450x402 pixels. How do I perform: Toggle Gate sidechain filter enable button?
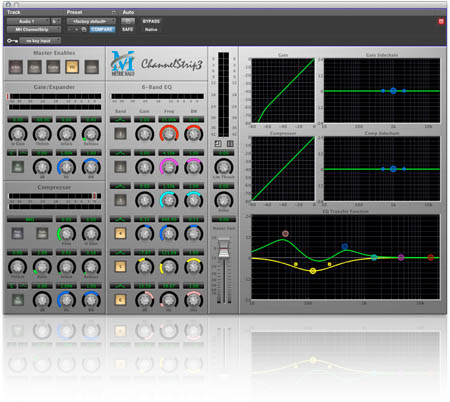pyautogui.click(x=17, y=167)
